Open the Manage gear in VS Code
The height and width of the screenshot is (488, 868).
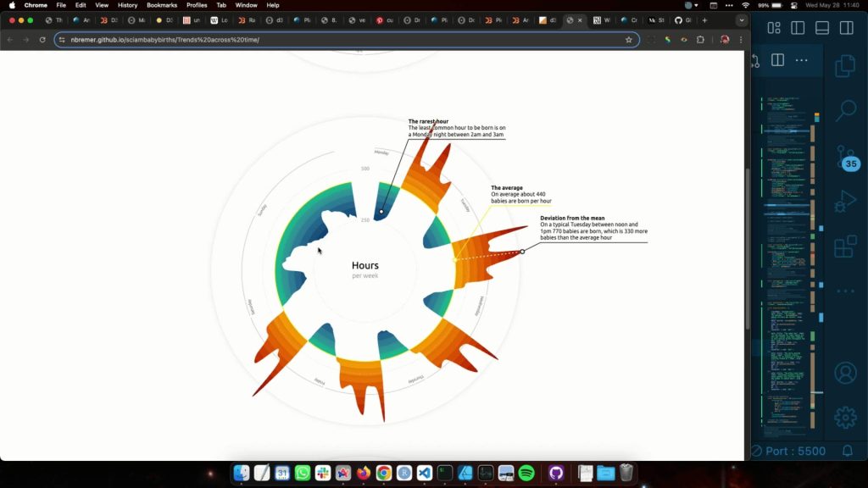pos(845,417)
